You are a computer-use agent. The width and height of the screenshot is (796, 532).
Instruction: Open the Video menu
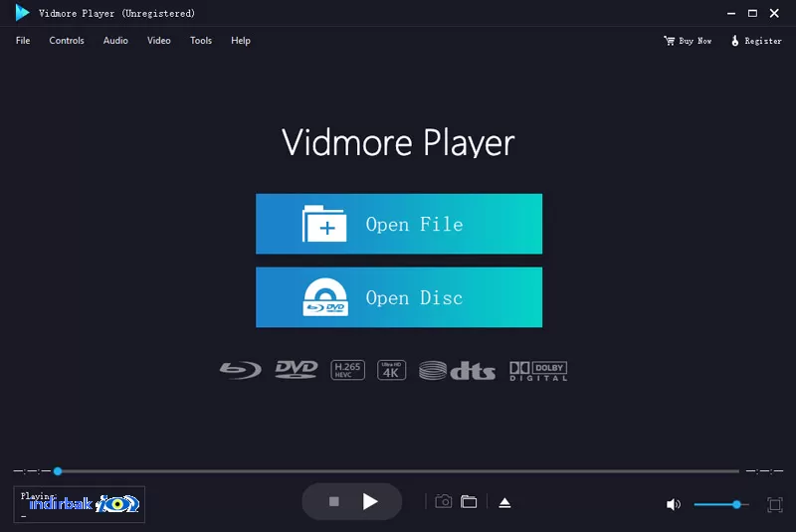click(x=159, y=41)
